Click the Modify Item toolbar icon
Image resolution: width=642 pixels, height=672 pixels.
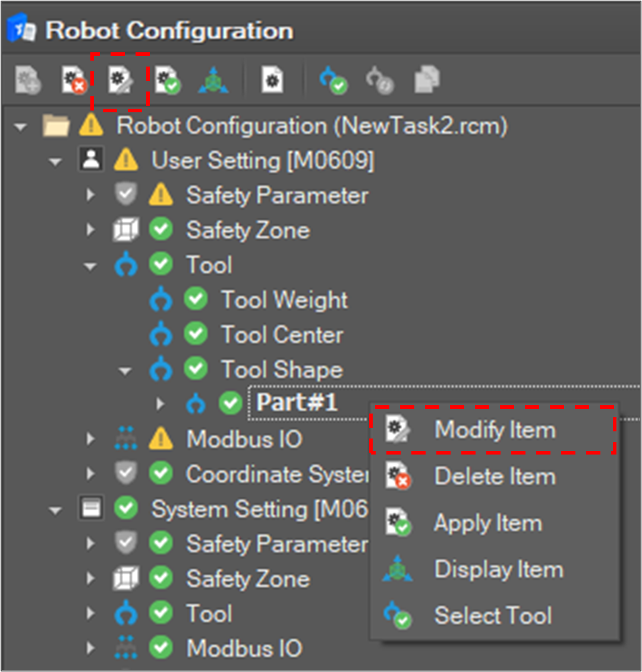[x=120, y=81]
